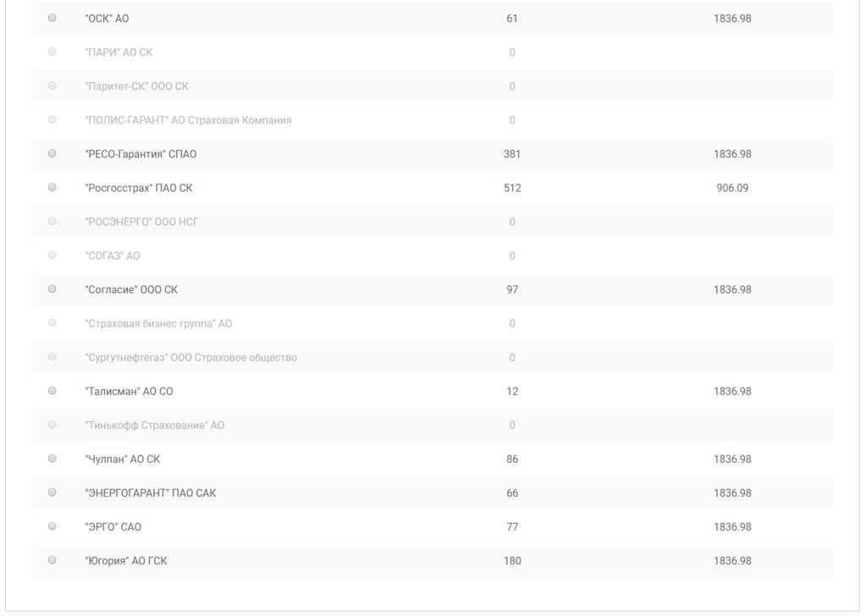Select the "Югория" АО ГСК radio button
867x616 pixels.
(52, 559)
